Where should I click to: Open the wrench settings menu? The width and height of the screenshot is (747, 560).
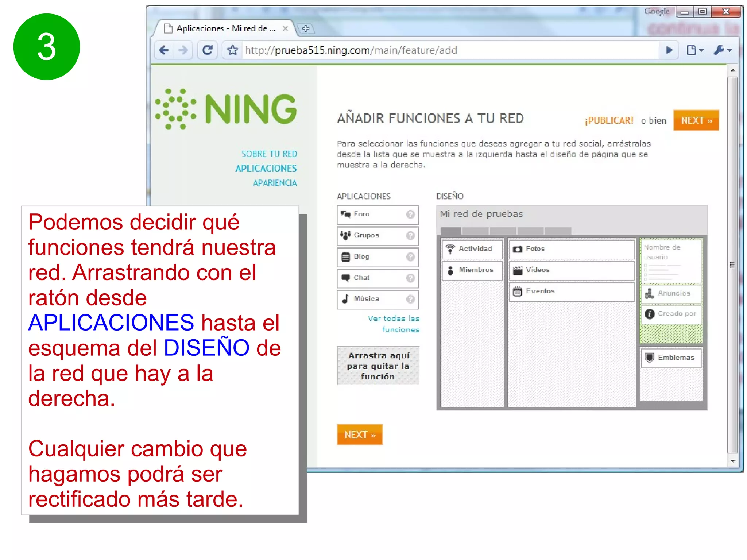pyautogui.click(x=723, y=50)
